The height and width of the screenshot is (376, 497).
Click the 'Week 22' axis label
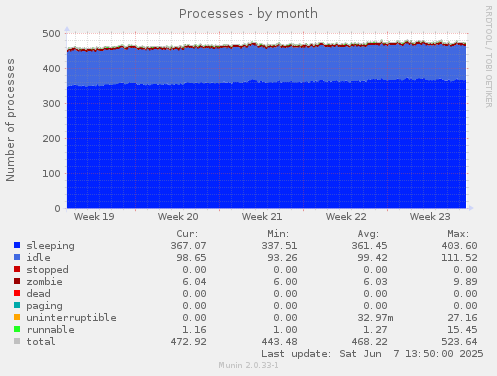pyautogui.click(x=346, y=217)
